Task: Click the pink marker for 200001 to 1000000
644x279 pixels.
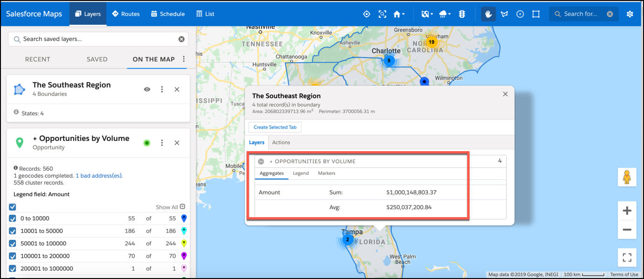Action: [184, 268]
